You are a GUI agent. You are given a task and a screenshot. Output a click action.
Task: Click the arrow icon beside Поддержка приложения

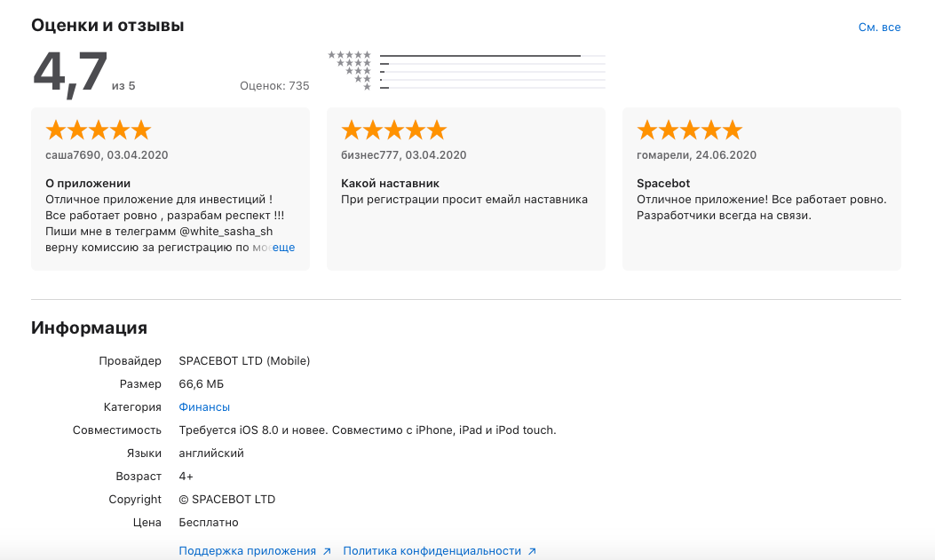[x=327, y=551]
